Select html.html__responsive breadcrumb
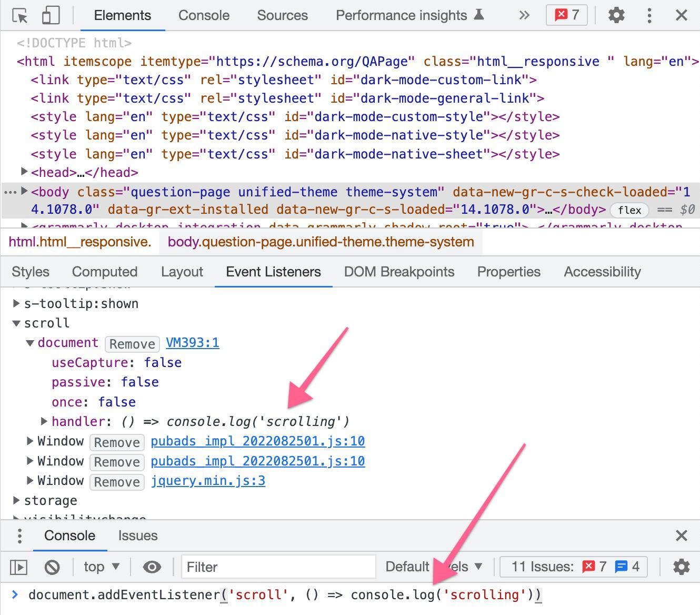 (80, 242)
